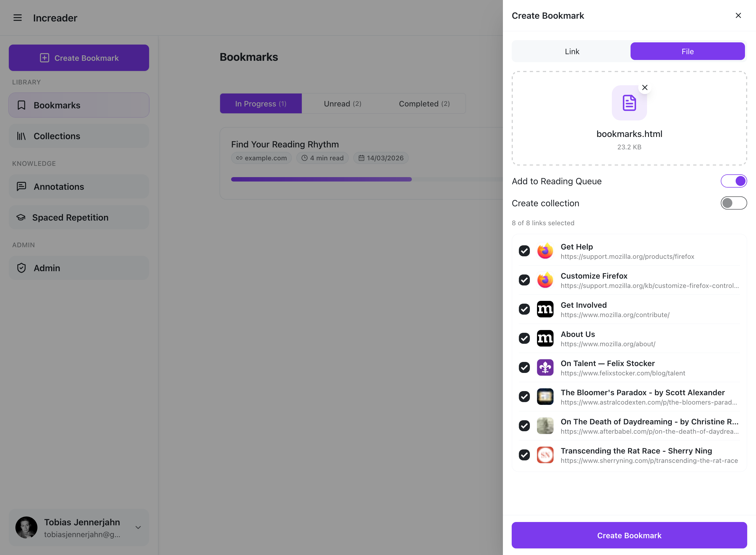Enable the Create collection toggle
The width and height of the screenshot is (756, 555).
[733, 203]
